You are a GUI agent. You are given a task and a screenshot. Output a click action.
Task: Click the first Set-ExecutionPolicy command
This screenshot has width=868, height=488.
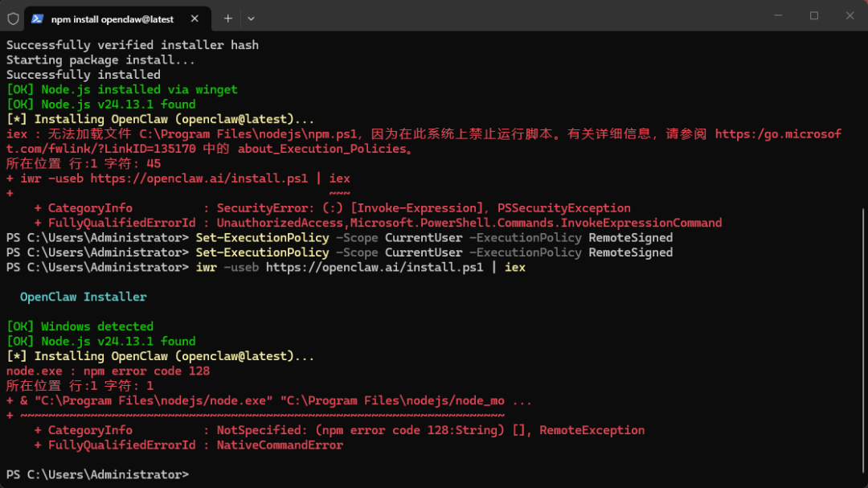point(262,238)
